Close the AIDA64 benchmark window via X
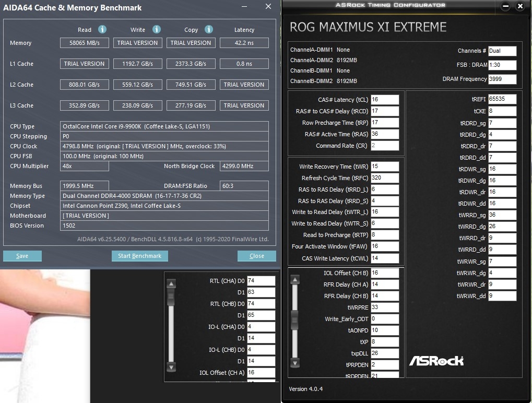 [268, 6]
